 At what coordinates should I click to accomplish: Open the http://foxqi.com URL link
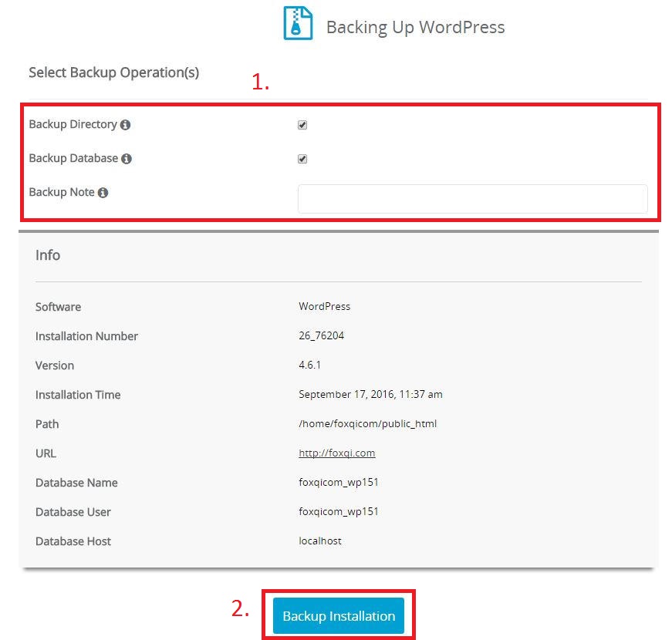336,453
